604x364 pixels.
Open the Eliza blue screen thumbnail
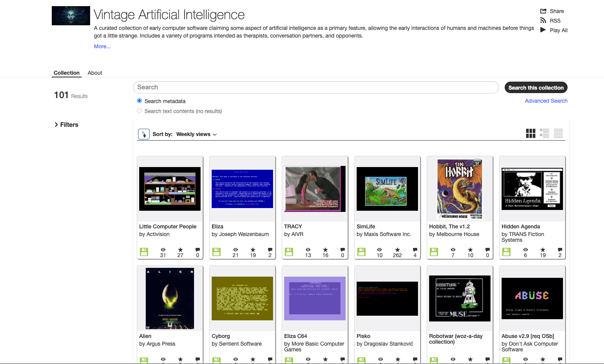click(x=242, y=189)
